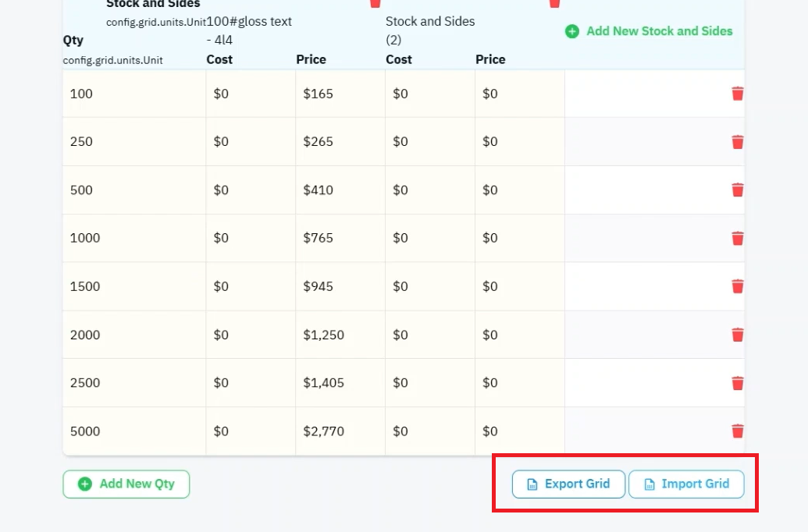The image size is (808, 532).
Task: Click the Export Grid button
Action: tap(568, 484)
